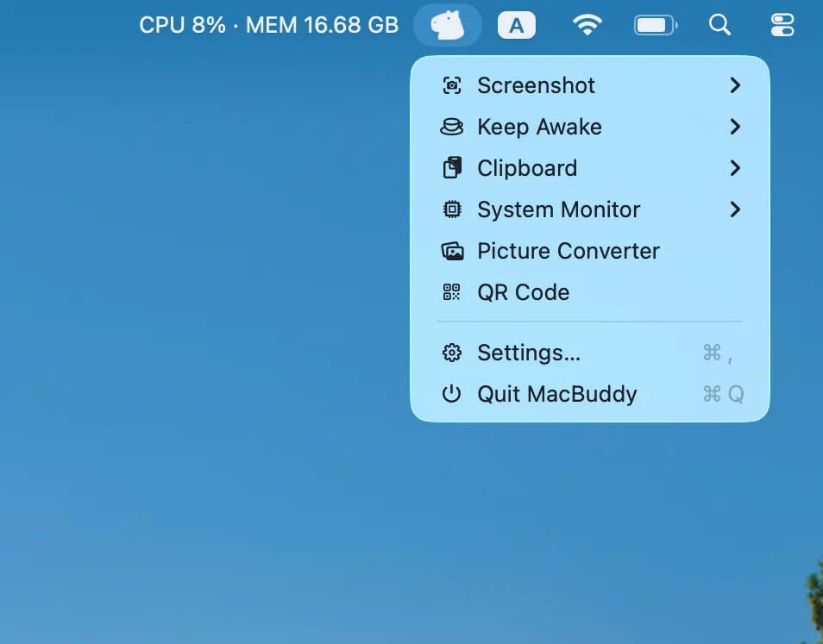Click the Keep Awake coffee cup icon
The width and height of the screenshot is (823, 644).
[451, 127]
